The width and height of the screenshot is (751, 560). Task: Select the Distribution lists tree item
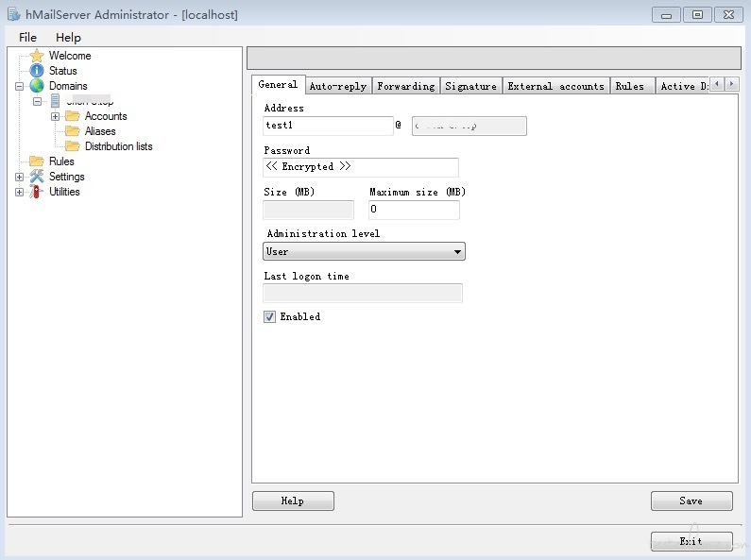click(119, 146)
